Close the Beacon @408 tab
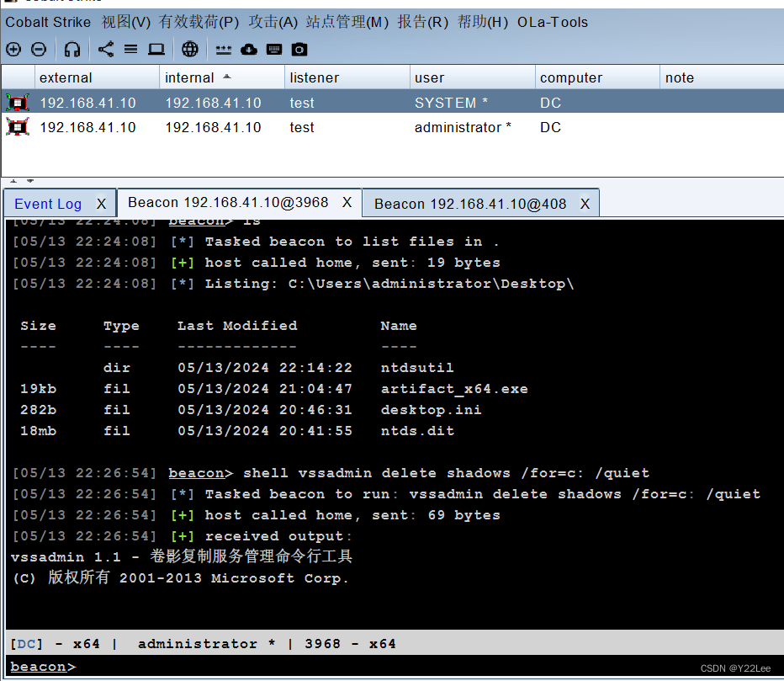Screen dimensions: 784x681 [585, 204]
